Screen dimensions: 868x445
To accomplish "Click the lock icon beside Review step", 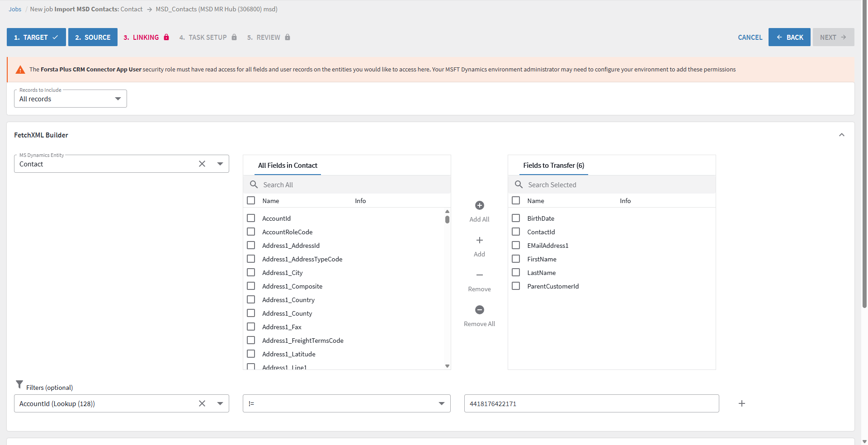I will tap(288, 37).
